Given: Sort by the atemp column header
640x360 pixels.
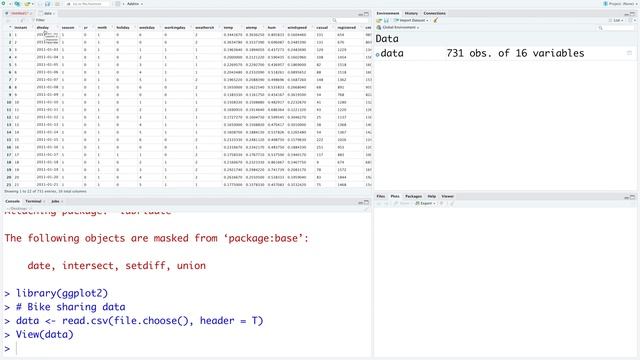Looking at the screenshot, I should [x=251, y=27].
